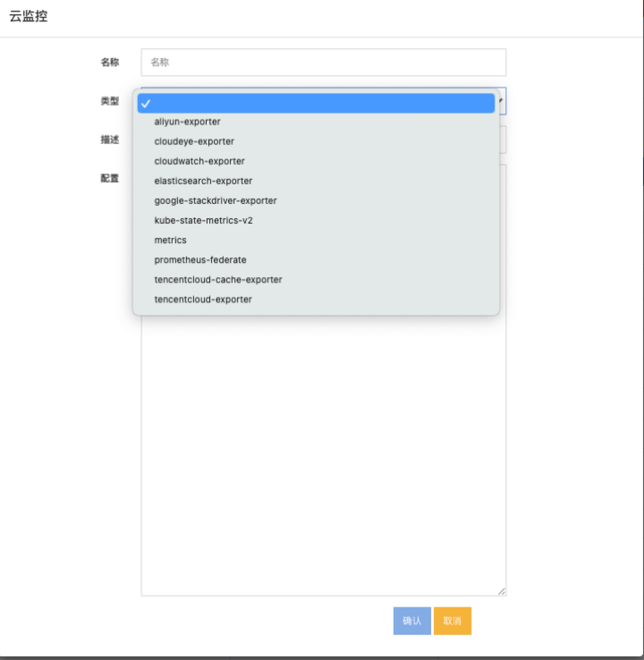This screenshot has width=644, height=660.
Task: Select the blank checked option
Action: tap(316, 103)
